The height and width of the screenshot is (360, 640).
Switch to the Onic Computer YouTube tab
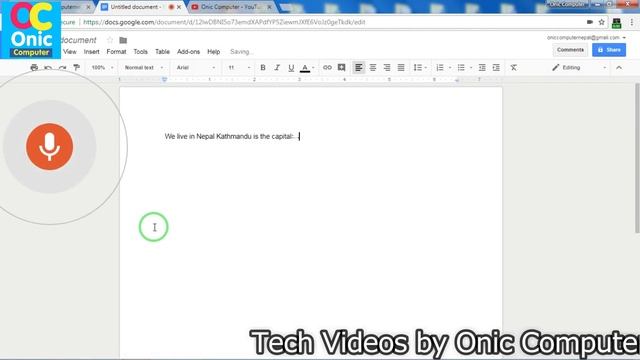tap(229, 7)
